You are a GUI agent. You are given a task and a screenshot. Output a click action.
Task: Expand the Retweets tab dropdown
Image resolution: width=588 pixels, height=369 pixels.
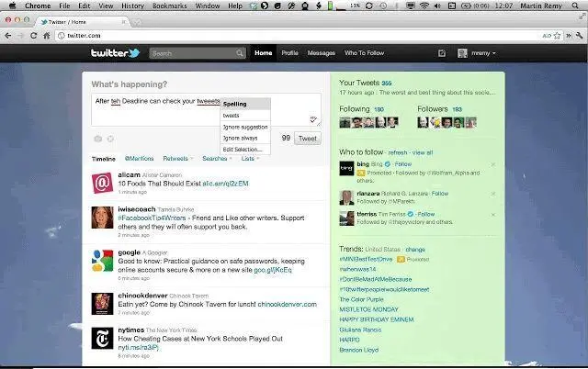pyautogui.click(x=192, y=159)
